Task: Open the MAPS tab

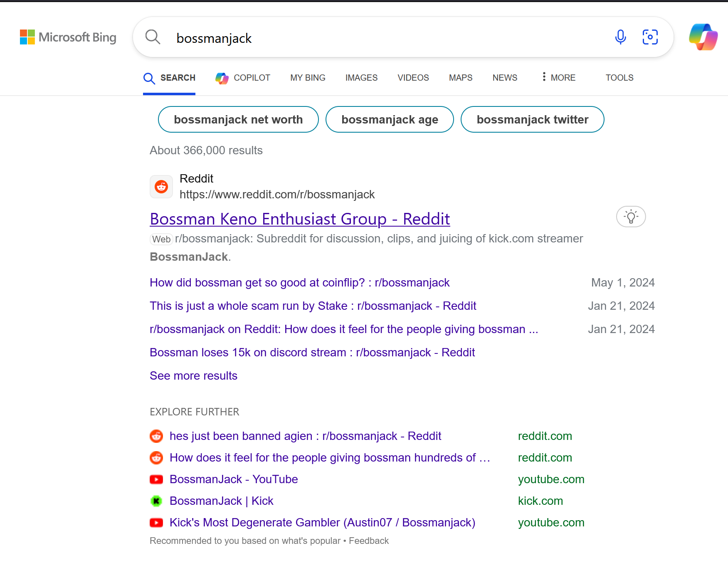Action: 461,78
